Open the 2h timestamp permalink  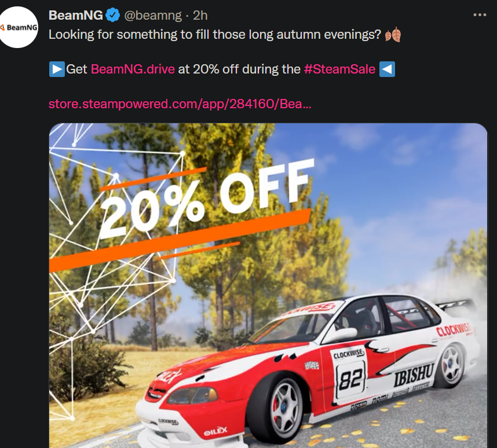200,16
